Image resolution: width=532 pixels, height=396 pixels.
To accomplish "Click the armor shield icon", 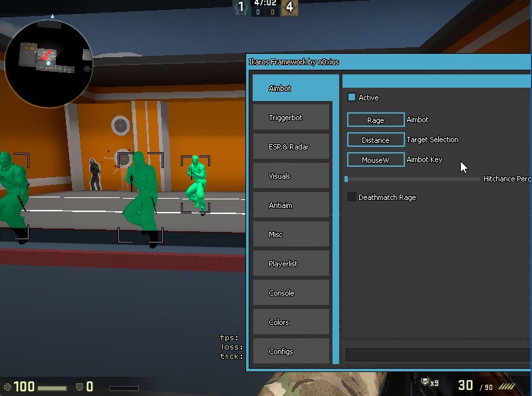I will point(79,387).
